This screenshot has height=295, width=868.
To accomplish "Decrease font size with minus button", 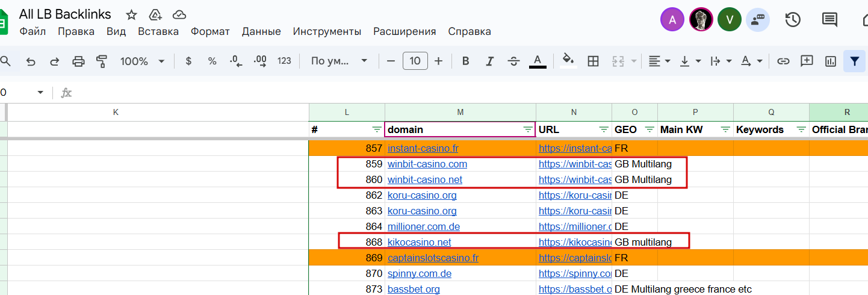I will [391, 61].
